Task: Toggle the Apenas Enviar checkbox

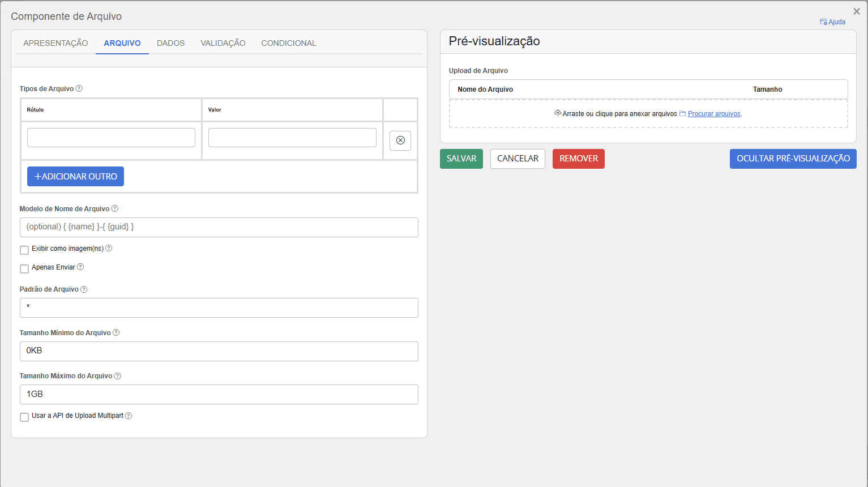Action: (x=24, y=268)
